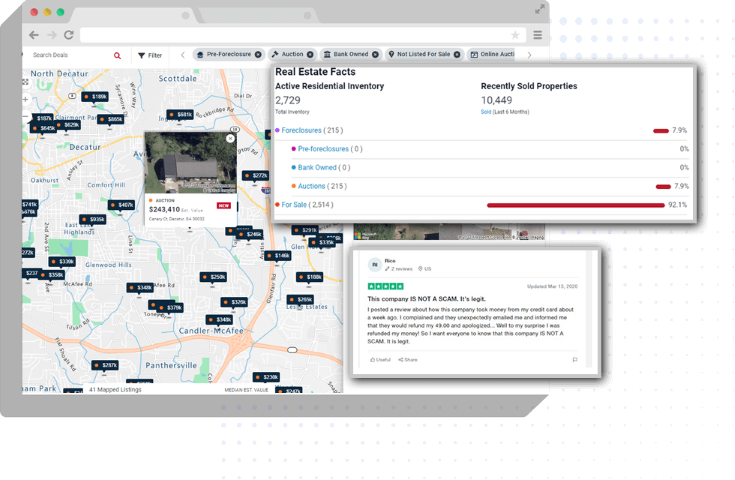Viewport: 735px width, 480px height.
Task: Click the $230k map marker
Action: tap(266, 377)
